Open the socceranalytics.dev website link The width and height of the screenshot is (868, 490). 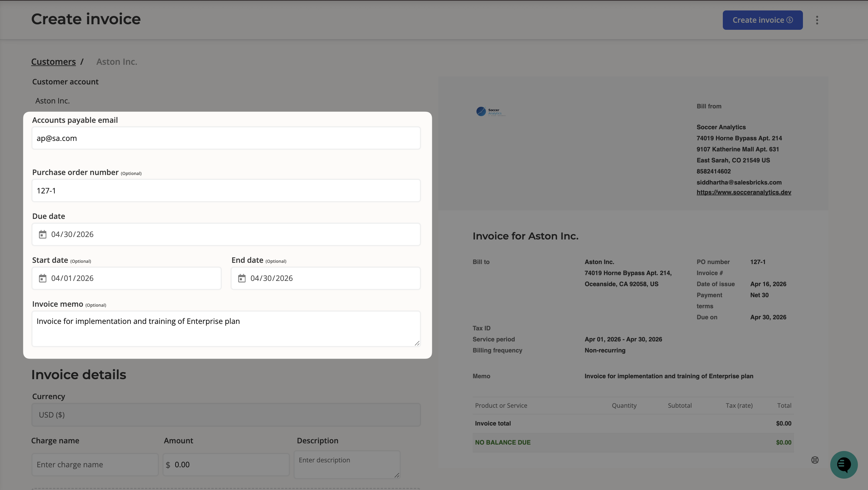[744, 192]
